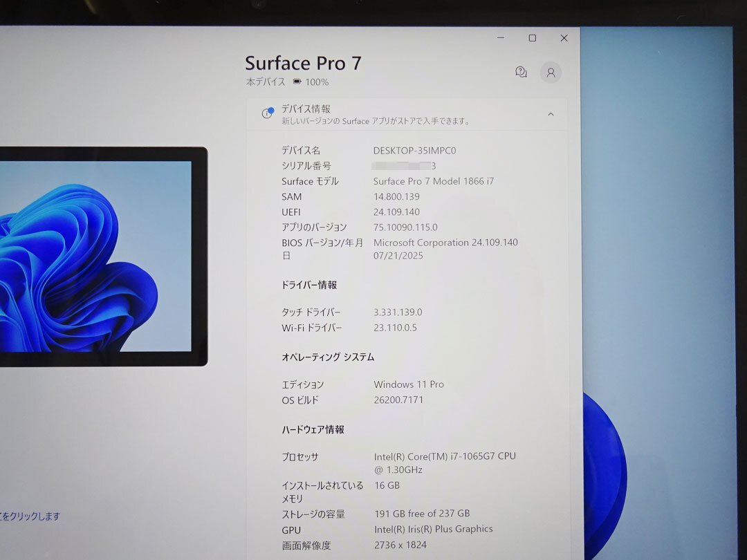Select processor 'Intel(R) Core(TM) i7-1065G7 CPU' text
Screen dimensions: 747x560
pyautogui.click(x=445, y=456)
